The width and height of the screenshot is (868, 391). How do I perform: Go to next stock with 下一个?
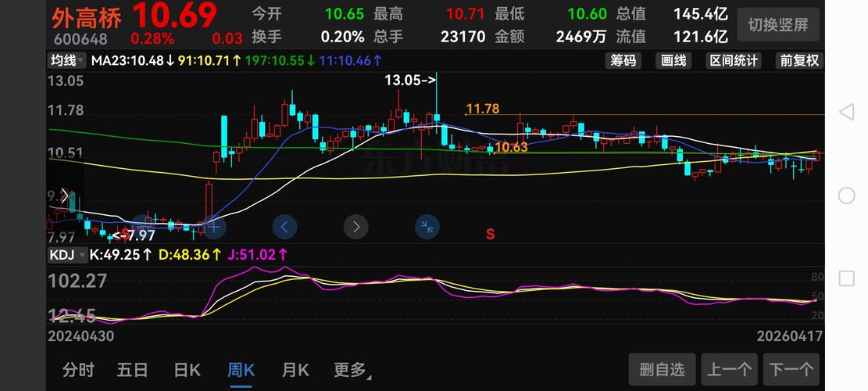tap(791, 369)
